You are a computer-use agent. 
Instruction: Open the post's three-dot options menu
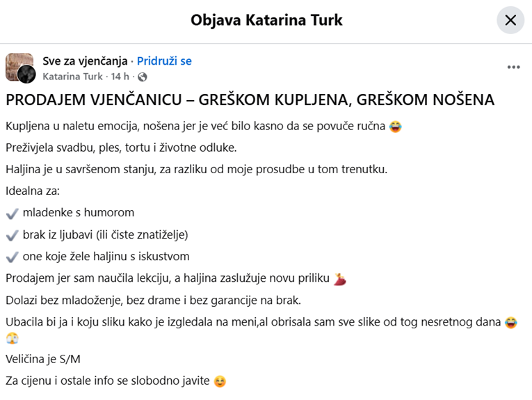[x=513, y=67]
